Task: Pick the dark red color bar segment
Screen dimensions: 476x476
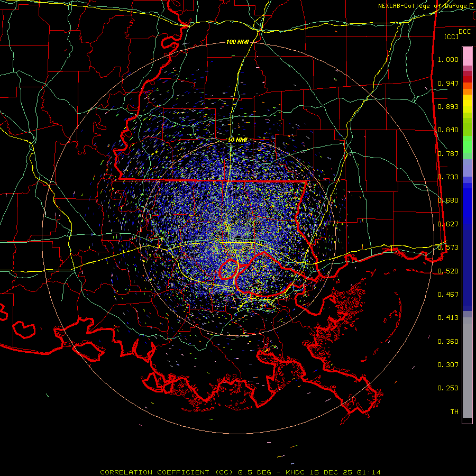Action: tap(467, 79)
